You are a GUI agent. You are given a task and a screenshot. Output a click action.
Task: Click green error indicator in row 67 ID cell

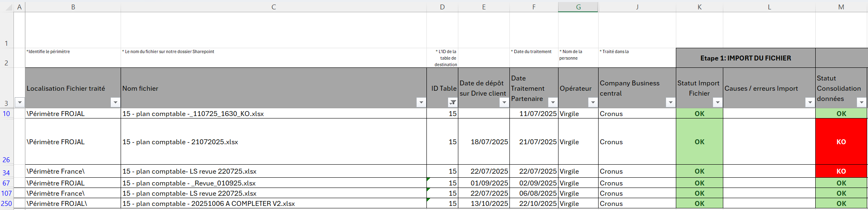pos(428,180)
